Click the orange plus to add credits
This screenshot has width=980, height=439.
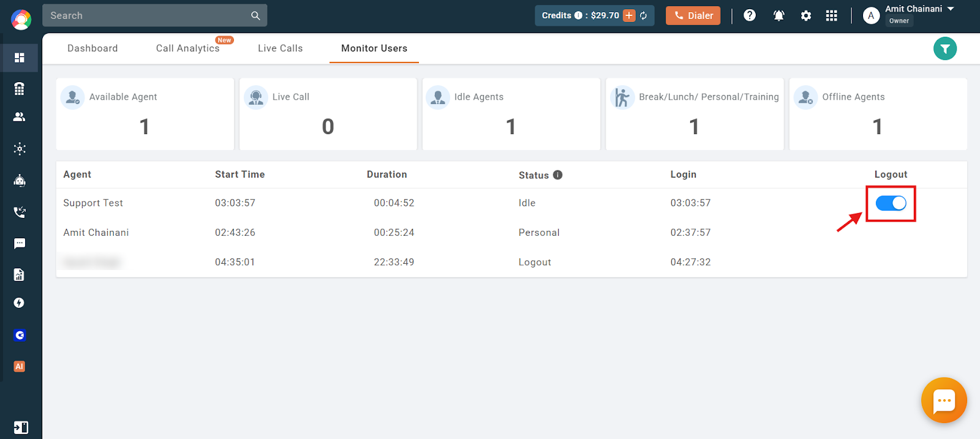pos(629,15)
